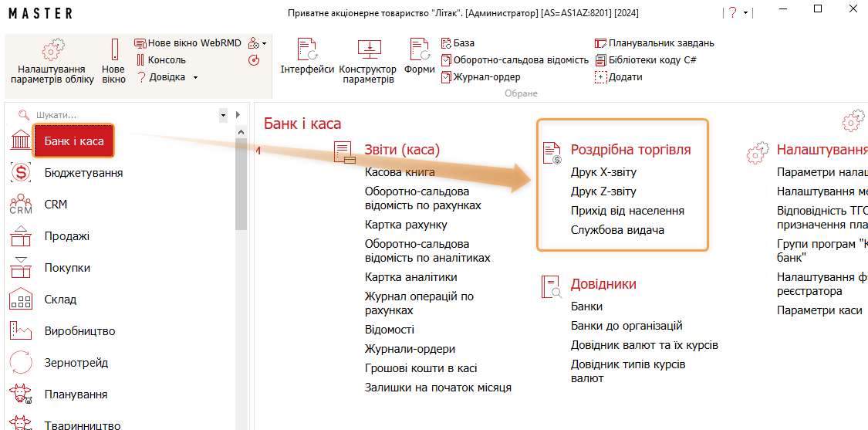
Task: Open the search field dropdown arrow
Action: point(223,114)
